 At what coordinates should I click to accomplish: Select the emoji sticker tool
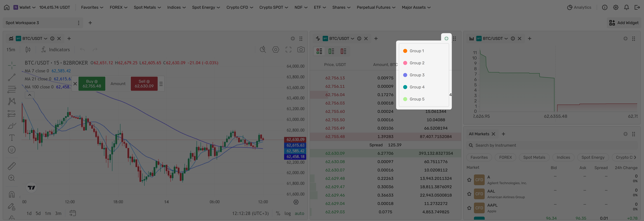point(12,150)
